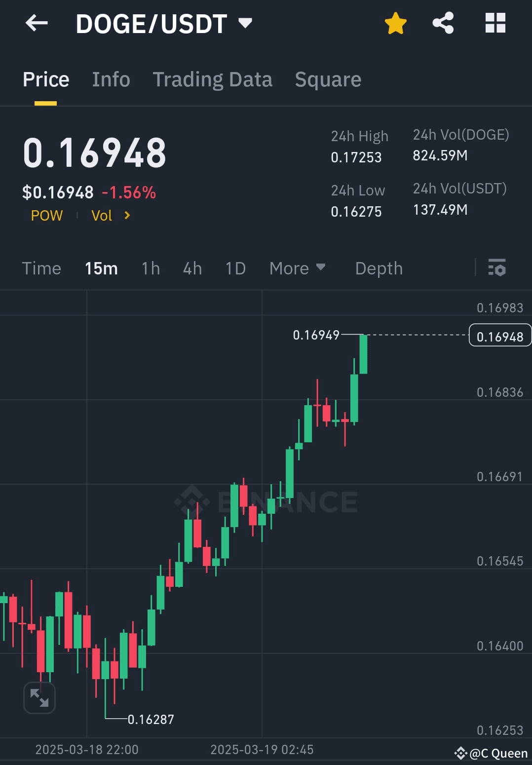This screenshot has height=765, width=532.
Task: Select the Info section link
Action: point(111,79)
